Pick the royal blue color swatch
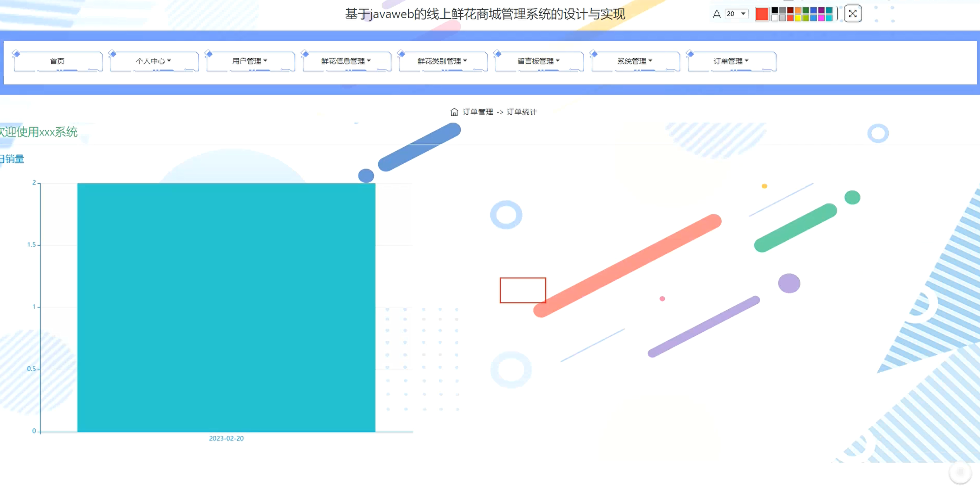 tap(814, 10)
